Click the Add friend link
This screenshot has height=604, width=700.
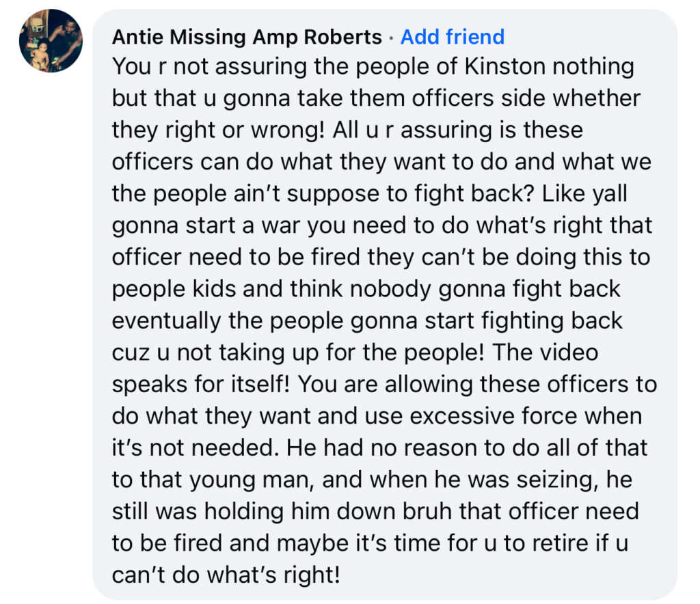(x=452, y=37)
